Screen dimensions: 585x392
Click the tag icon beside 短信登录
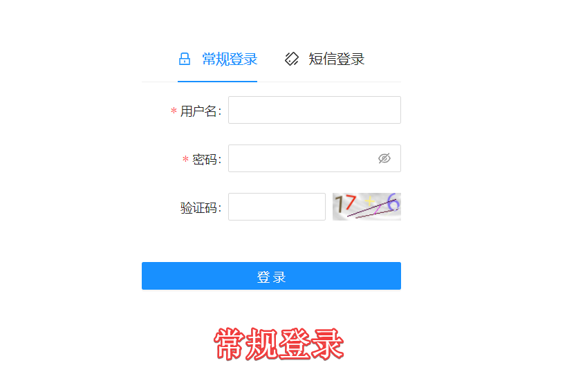(x=291, y=59)
